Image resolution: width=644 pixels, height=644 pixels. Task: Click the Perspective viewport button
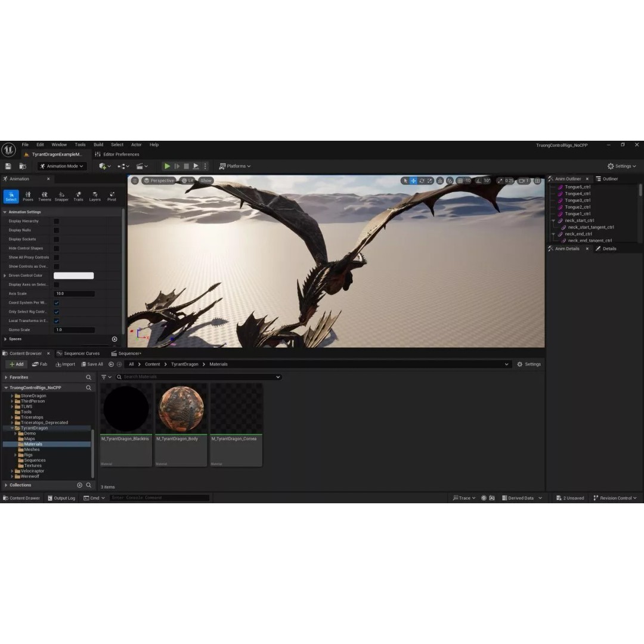(159, 181)
